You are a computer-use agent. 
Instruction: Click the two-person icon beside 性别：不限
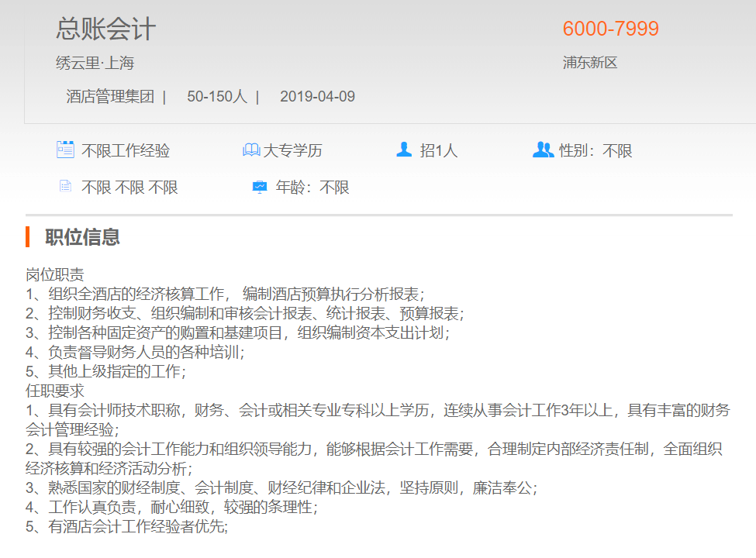[543, 150]
